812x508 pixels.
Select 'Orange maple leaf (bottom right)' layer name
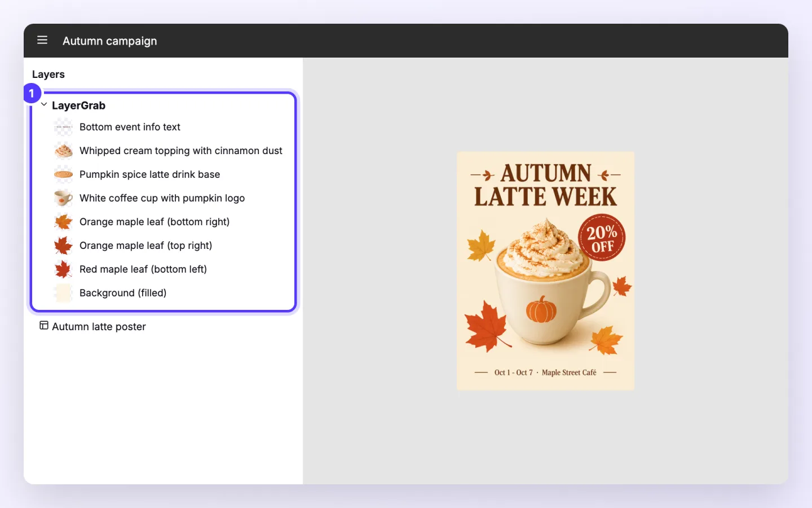(155, 222)
